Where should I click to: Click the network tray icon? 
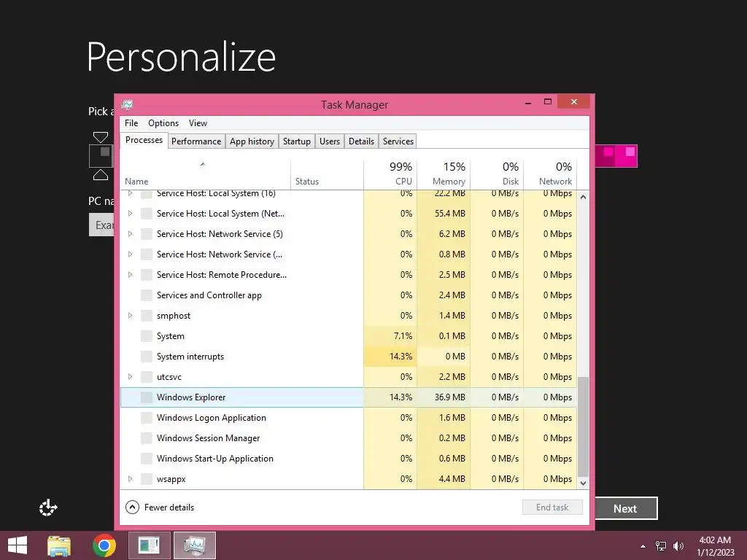pos(660,546)
